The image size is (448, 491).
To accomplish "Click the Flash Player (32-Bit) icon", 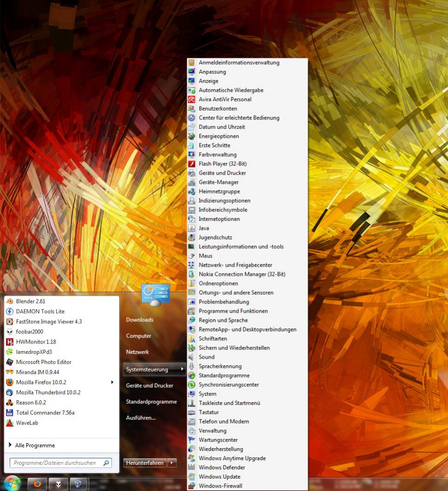I will (x=191, y=164).
